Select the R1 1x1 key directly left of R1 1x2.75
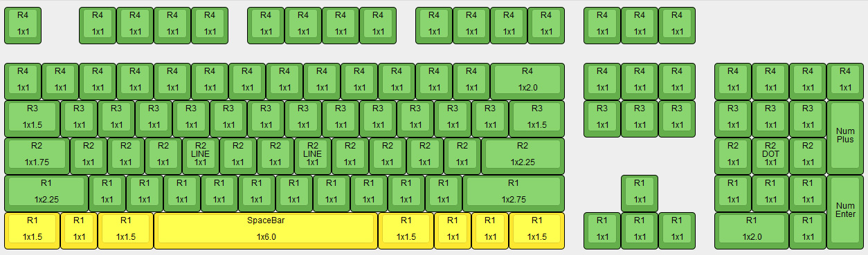Screen dimensions: 868x255 (444, 193)
